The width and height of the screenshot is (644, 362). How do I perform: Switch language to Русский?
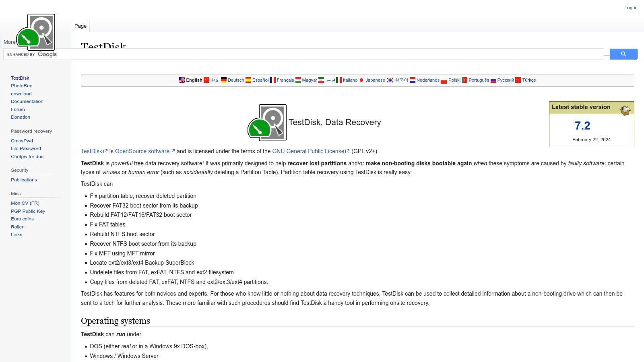(x=506, y=80)
